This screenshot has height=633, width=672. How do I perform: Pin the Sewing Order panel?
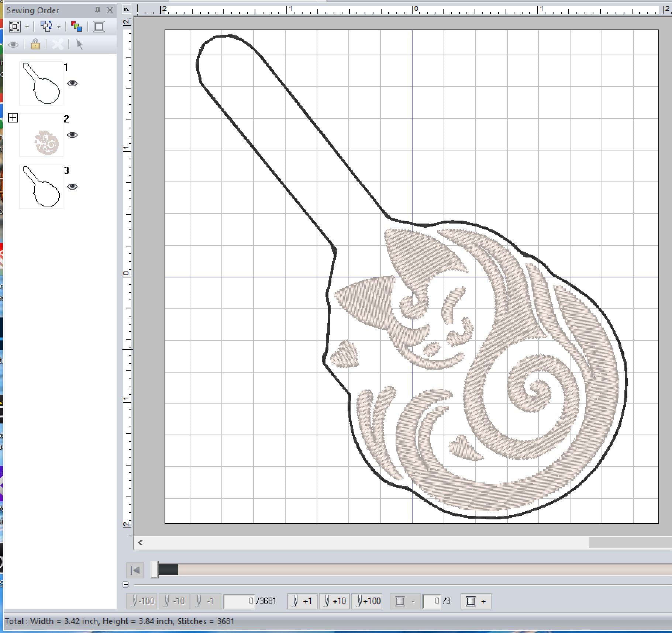(97, 10)
